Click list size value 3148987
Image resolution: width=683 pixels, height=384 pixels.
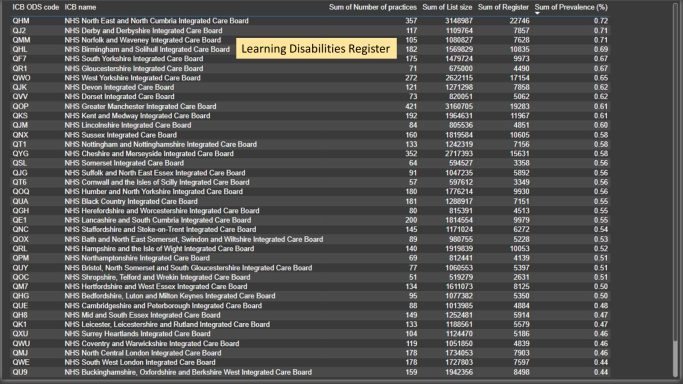[459, 21]
